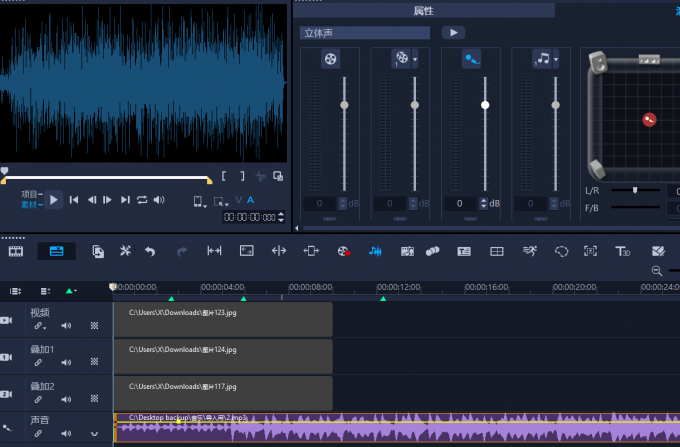Mute the 叠加2 track

tap(66, 399)
